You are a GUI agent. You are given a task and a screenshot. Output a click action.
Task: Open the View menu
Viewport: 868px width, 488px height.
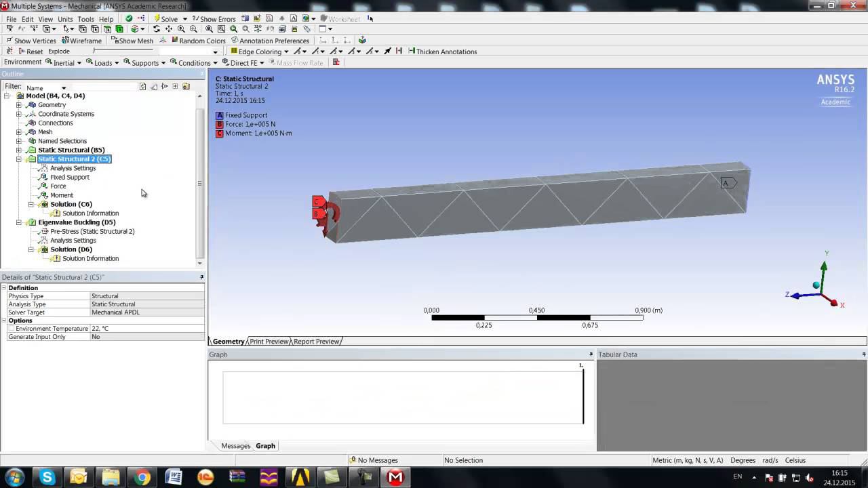point(45,19)
